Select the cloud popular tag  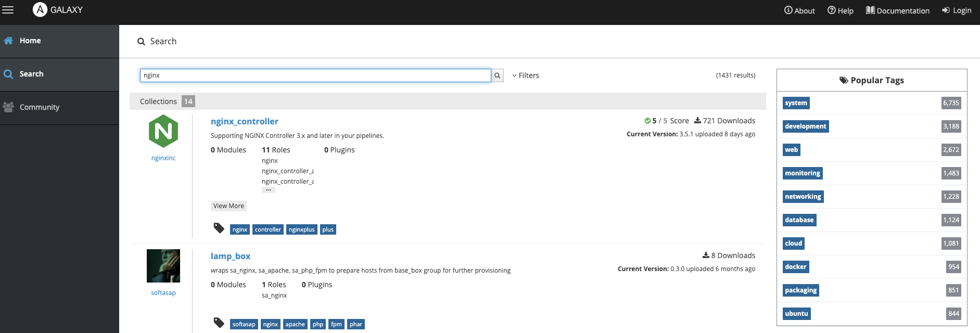[x=794, y=244]
